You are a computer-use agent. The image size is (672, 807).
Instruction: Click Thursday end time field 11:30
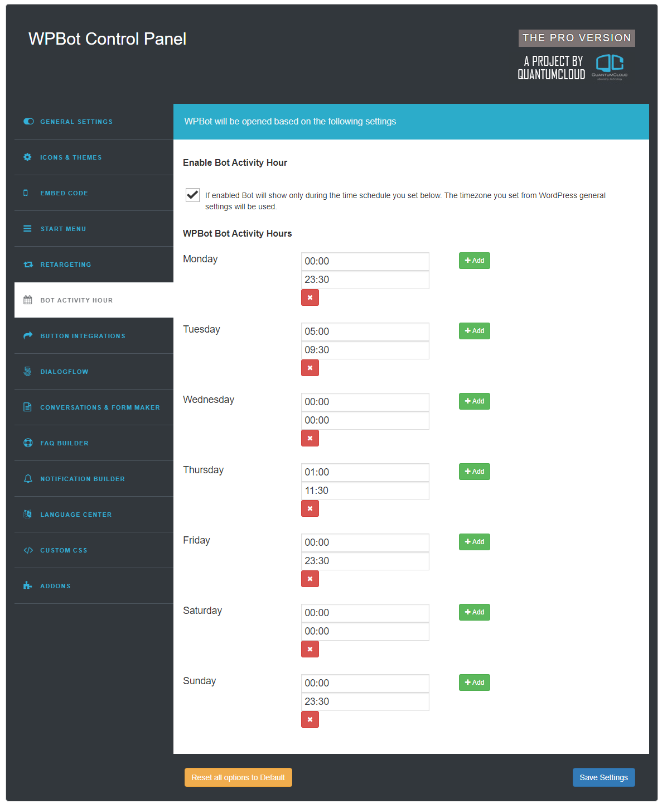[365, 491]
